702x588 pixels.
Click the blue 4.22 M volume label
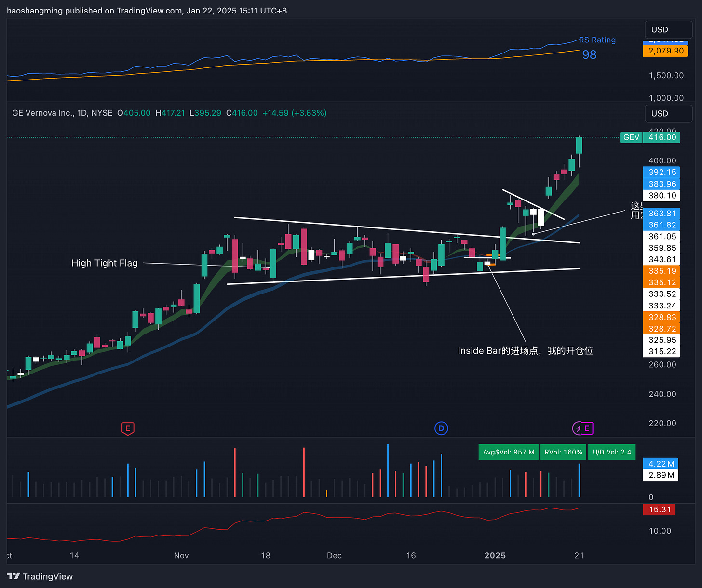tap(661, 464)
